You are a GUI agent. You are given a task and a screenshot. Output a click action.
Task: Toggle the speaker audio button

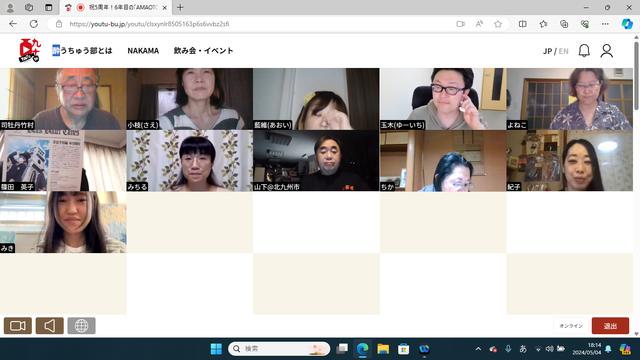tap(49, 326)
